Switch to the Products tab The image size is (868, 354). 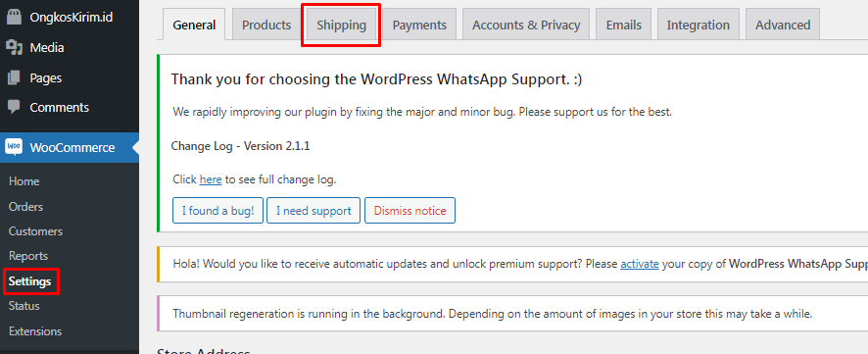point(266,25)
